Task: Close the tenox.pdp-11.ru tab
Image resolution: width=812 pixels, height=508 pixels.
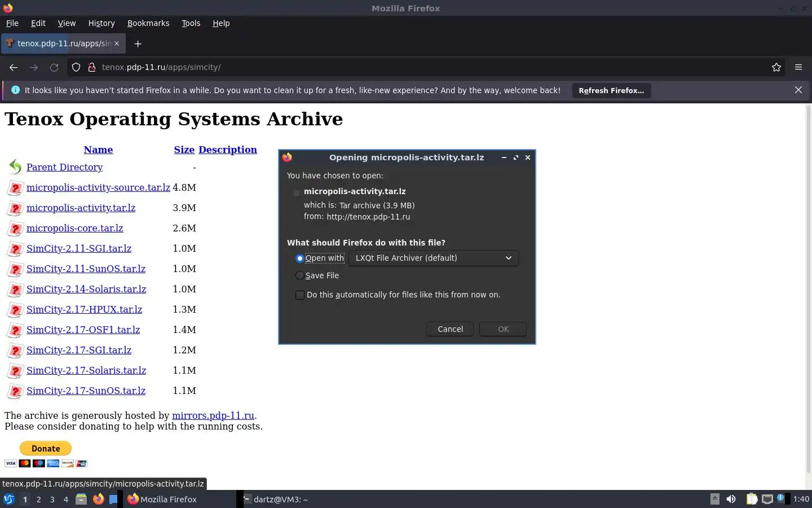Action: click(117, 43)
